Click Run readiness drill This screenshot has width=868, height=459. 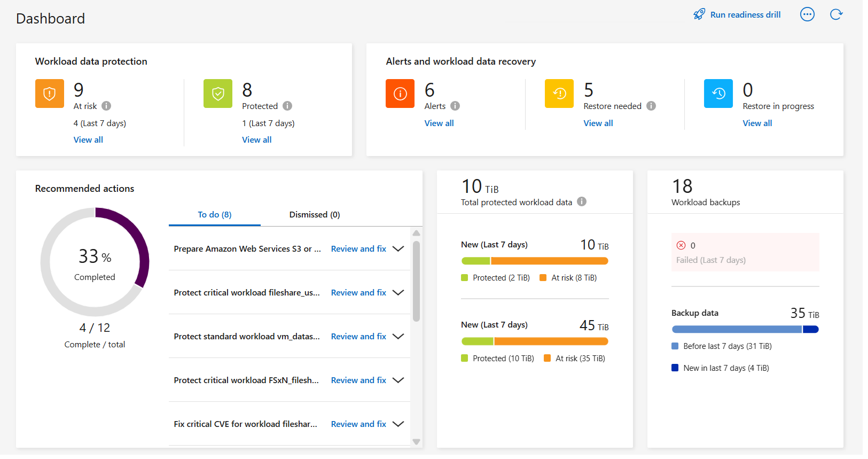coord(737,14)
